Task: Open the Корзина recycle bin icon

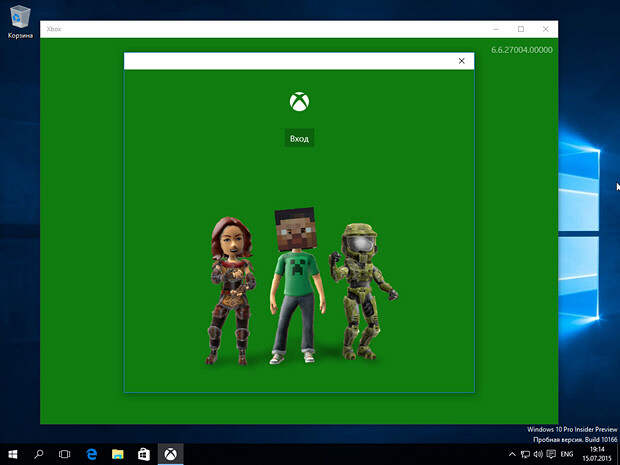Action: tap(20, 22)
